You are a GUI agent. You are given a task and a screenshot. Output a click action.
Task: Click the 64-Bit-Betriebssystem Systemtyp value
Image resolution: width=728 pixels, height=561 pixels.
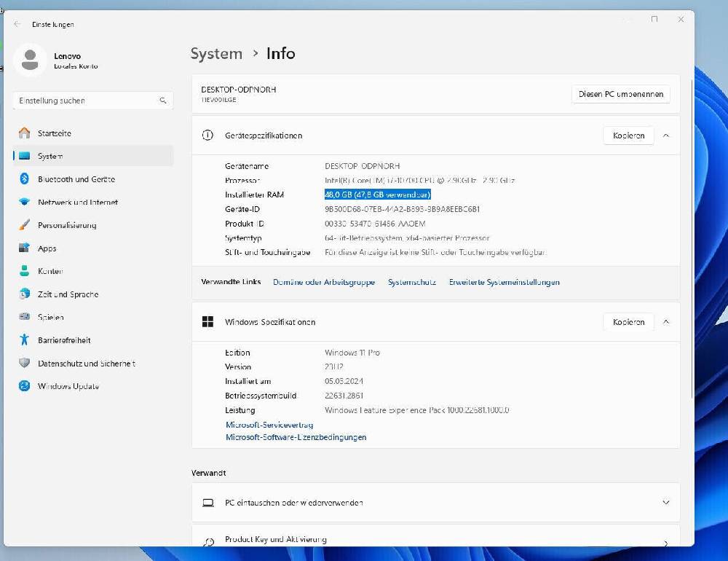pyautogui.click(x=407, y=238)
